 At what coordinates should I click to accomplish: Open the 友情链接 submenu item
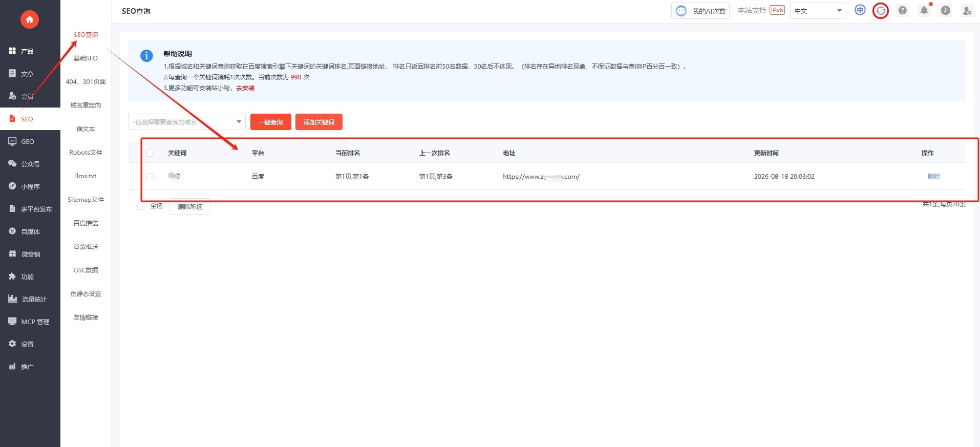[86, 317]
